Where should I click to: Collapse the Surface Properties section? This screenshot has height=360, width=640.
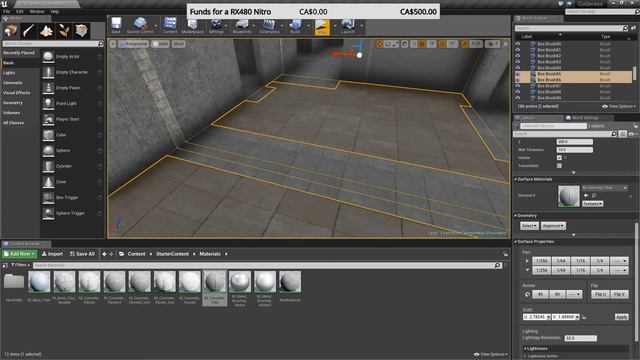click(x=516, y=242)
